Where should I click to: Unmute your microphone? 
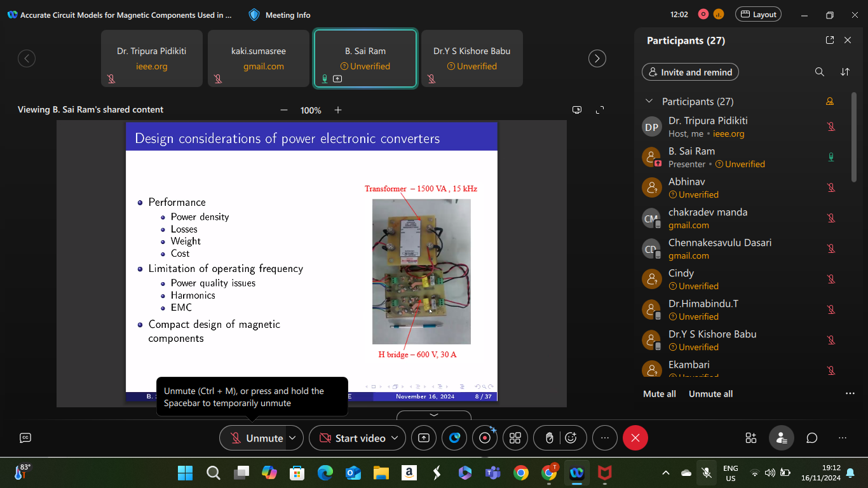coord(256,438)
